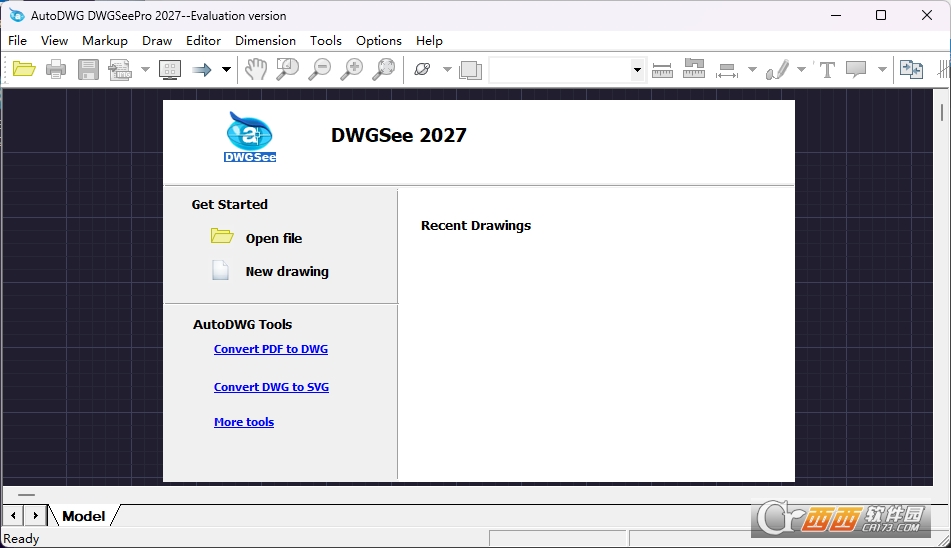Viewport: 951px width, 548px height.
Task: Click the yellow folder beside Open file
Action: [222, 236]
